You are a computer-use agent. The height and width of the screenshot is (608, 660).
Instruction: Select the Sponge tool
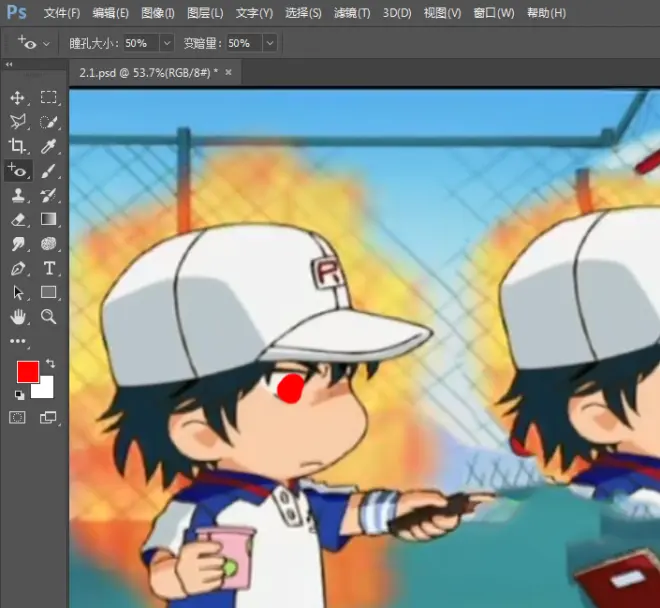click(48, 244)
